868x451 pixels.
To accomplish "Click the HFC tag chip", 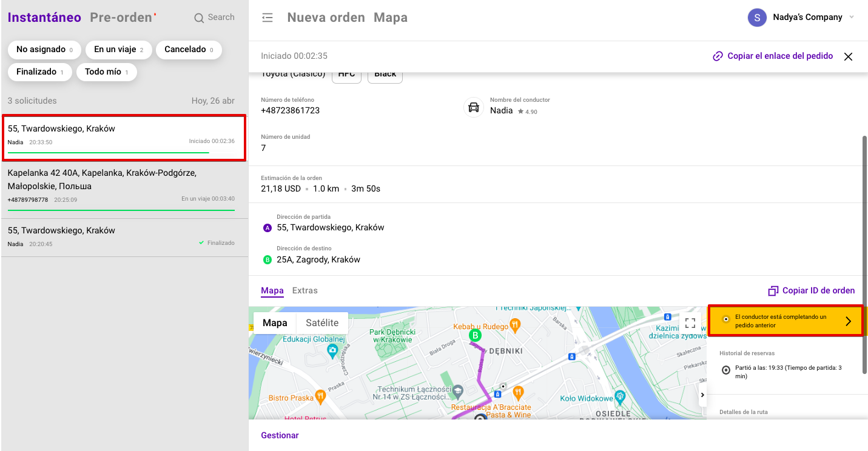I will pos(346,75).
